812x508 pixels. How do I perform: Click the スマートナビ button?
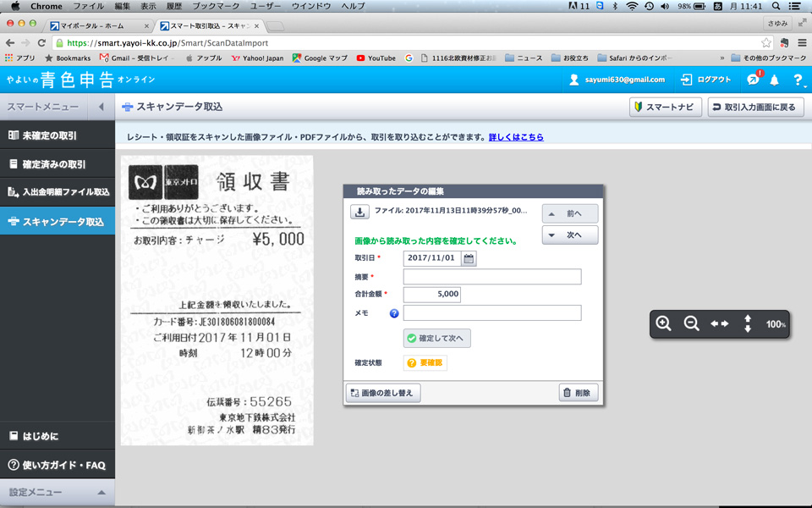coord(666,108)
